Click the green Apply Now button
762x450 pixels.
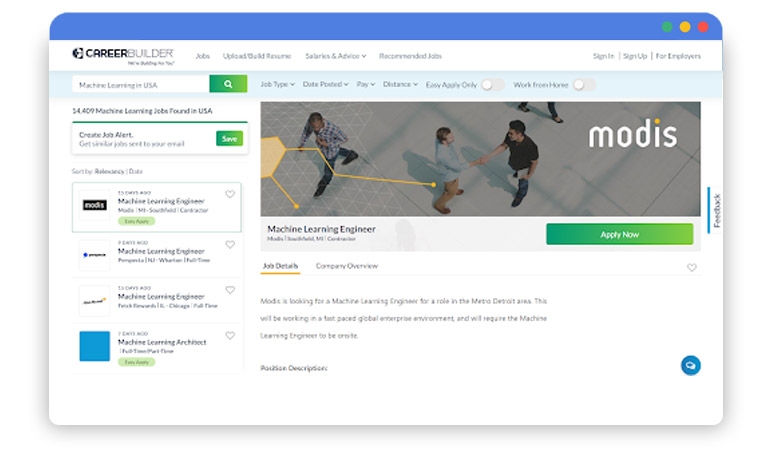619,234
